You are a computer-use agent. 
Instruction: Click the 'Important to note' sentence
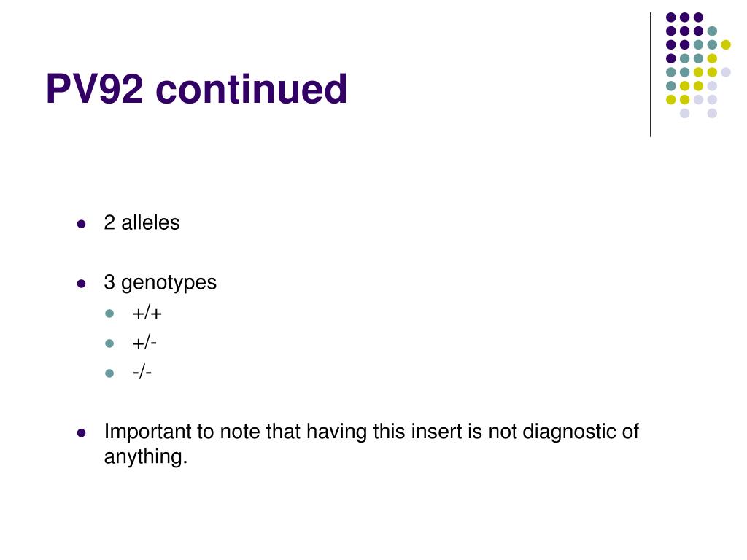pos(371,444)
